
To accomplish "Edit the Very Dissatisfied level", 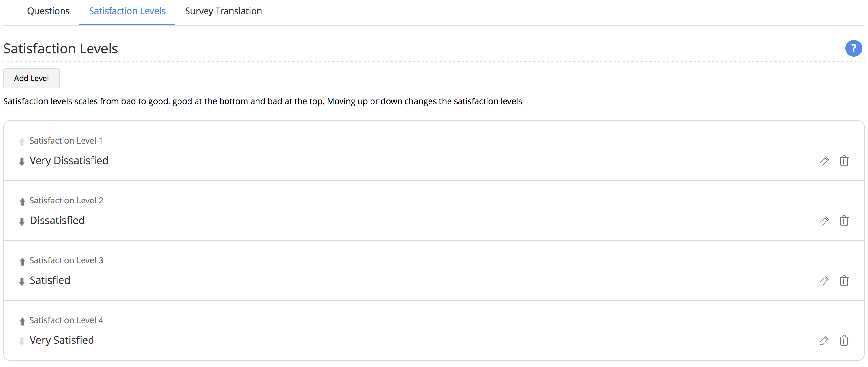I will click(824, 161).
